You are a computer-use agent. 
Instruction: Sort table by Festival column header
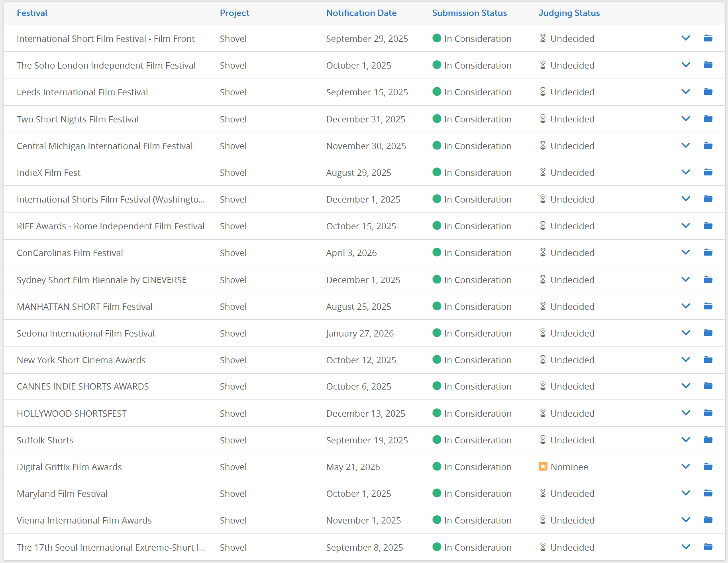tap(32, 13)
